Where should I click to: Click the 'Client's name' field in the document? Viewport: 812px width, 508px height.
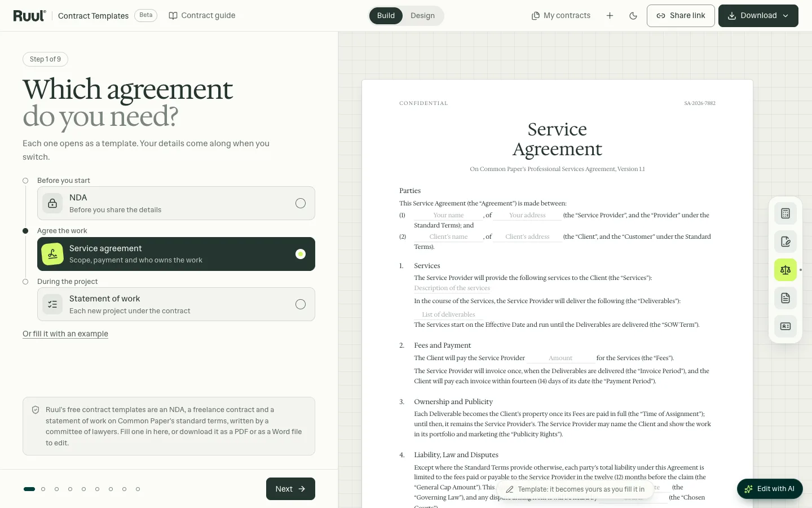tap(448, 237)
